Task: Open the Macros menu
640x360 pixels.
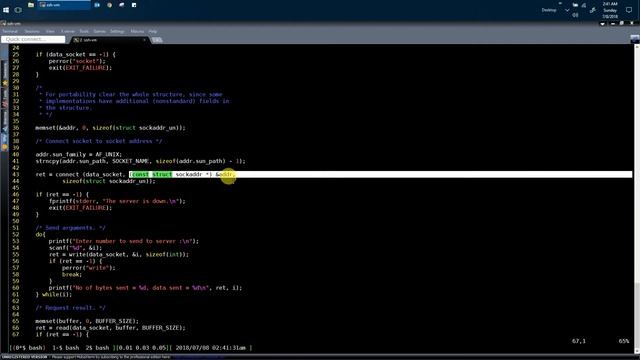Action: (x=137, y=31)
